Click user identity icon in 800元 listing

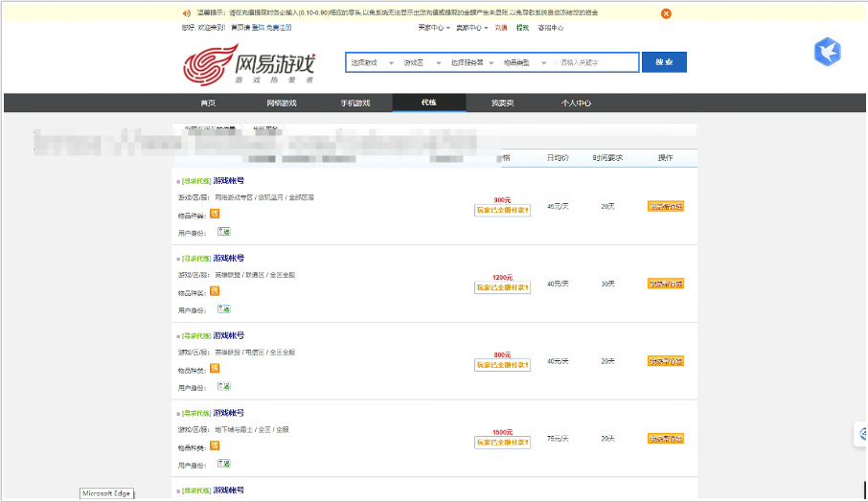224,386
